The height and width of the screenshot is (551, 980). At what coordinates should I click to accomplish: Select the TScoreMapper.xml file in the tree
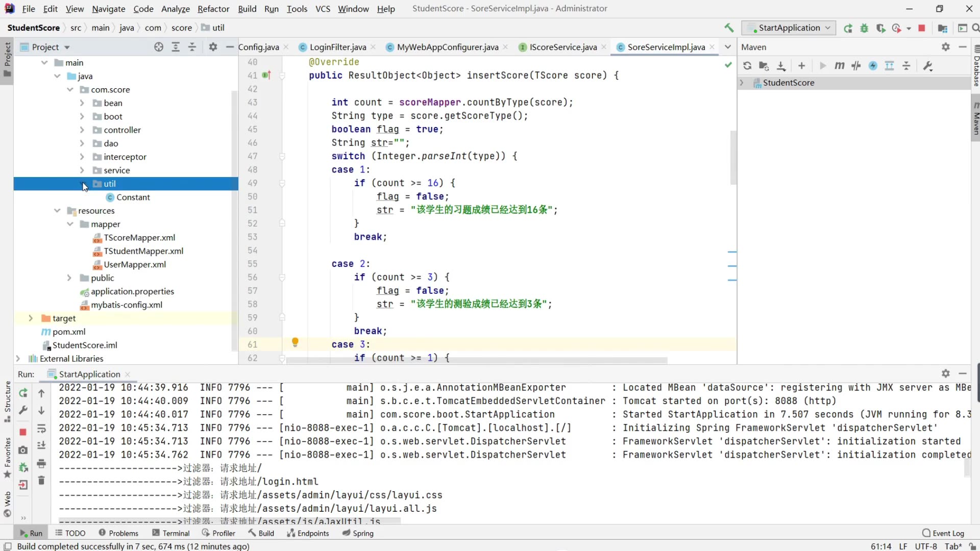tap(139, 238)
